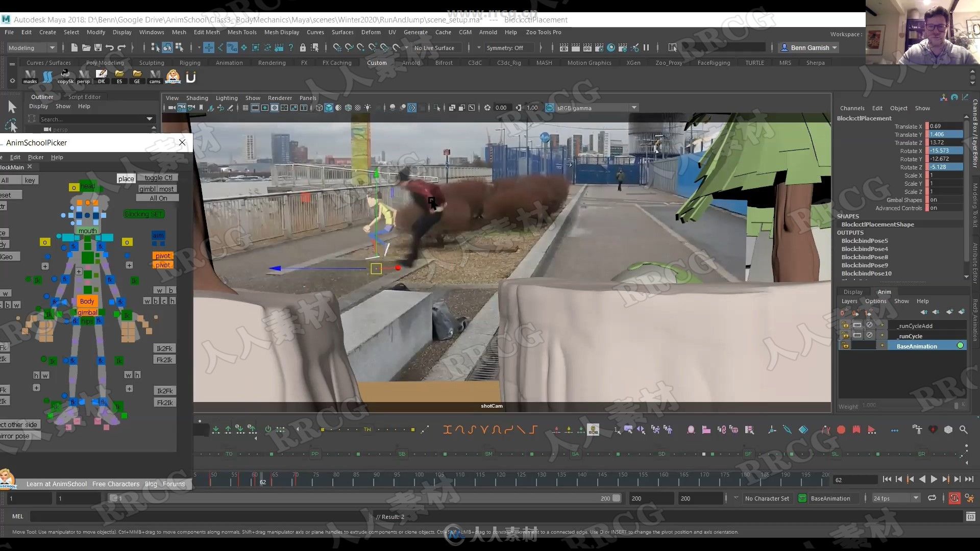The height and width of the screenshot is (551, 980).
Task: Click the Rotate X value -15.573
Action: pyautogui.click(x=945, y=151)
